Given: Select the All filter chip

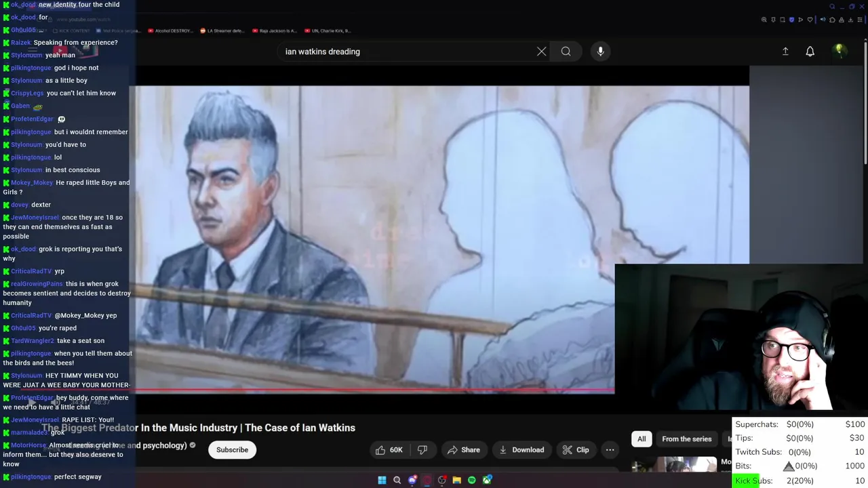Looking at the screenshot, I should click(642, 439).
